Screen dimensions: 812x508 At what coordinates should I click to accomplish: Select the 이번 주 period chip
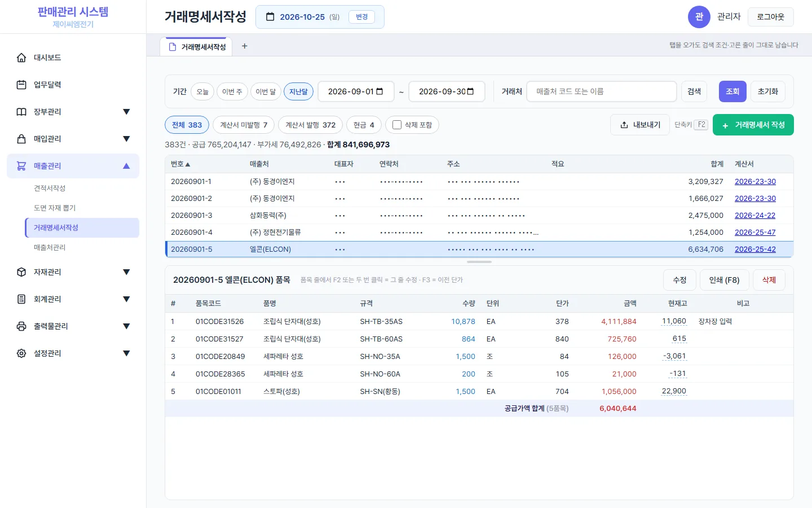(232, 91)
